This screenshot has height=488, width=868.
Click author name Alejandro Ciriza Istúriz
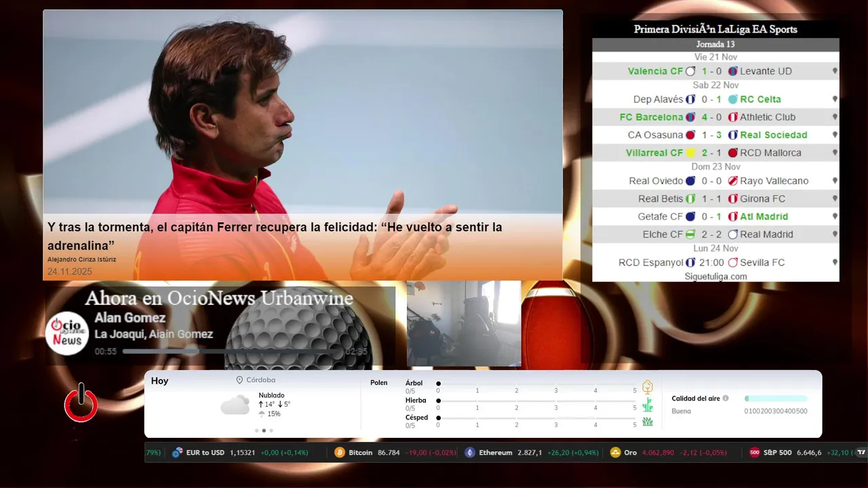point(81,260)
